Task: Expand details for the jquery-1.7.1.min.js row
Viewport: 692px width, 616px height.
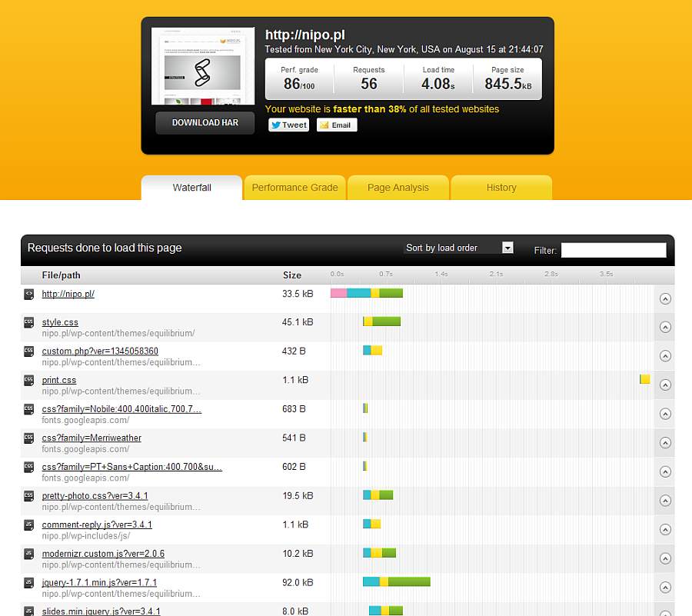Action: (665, 587)
